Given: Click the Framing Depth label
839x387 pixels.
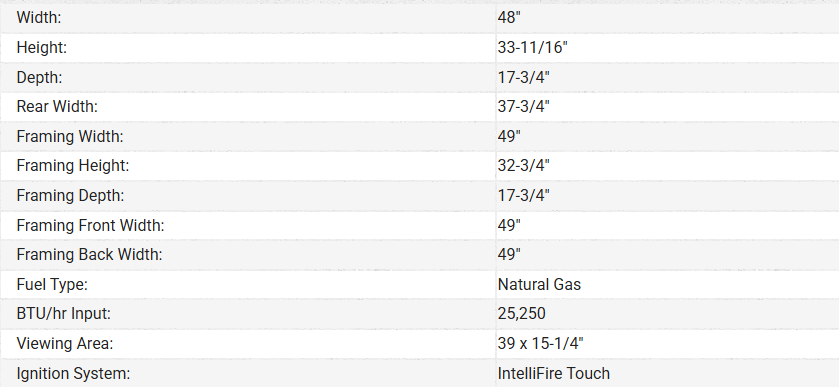Looking at the screenshot, I should [x=70, y=195].
